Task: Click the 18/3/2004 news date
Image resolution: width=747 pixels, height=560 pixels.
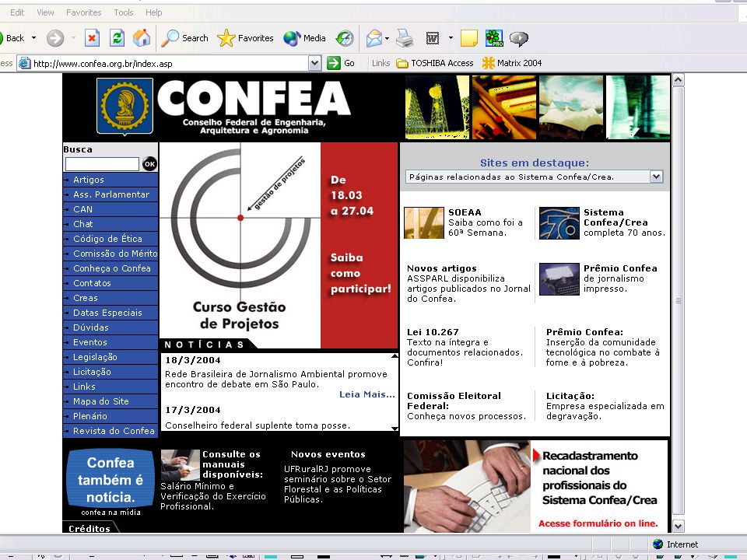Action: pyautogui.click(x=193, y=360)
